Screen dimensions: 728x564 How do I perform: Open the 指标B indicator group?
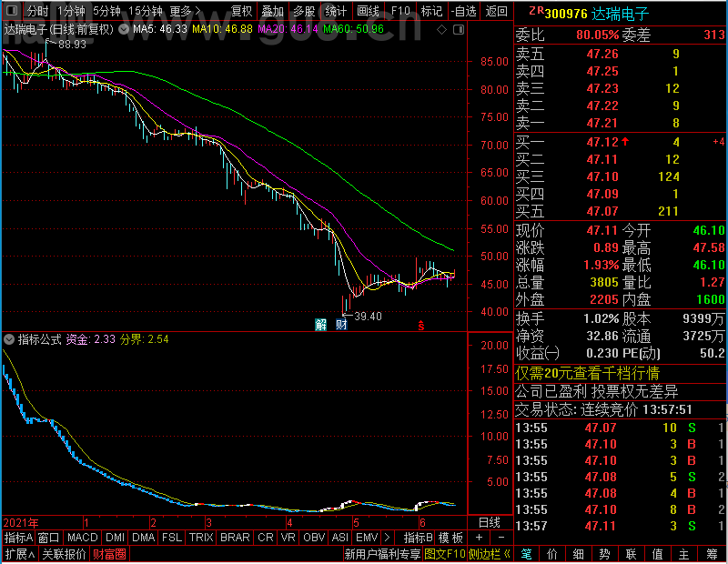[419, 538]
